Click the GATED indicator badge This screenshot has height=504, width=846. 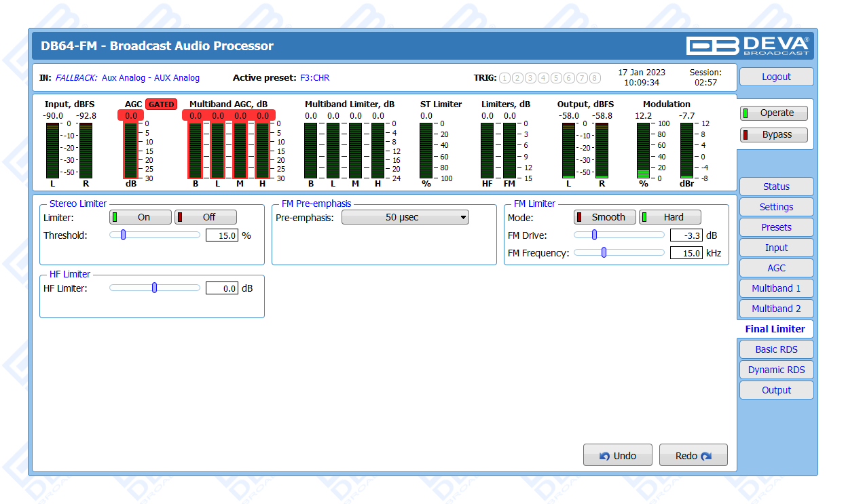click(162, 104)
